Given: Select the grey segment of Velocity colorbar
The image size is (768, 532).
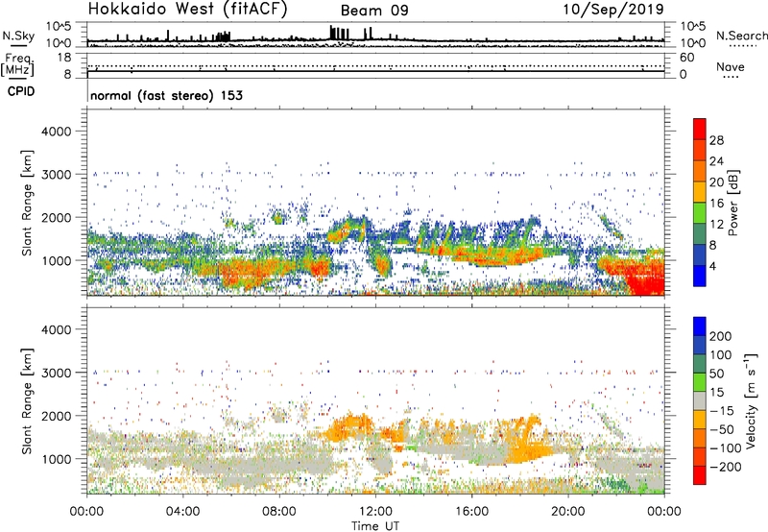Looking at the screenshot, I should tap(700, 400).
